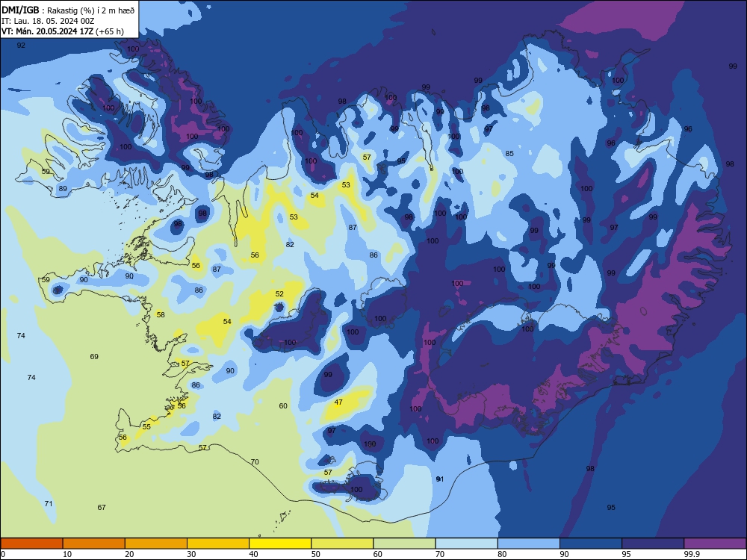Pick the pale yellow 50–60 legend swatch

(343, 544)
